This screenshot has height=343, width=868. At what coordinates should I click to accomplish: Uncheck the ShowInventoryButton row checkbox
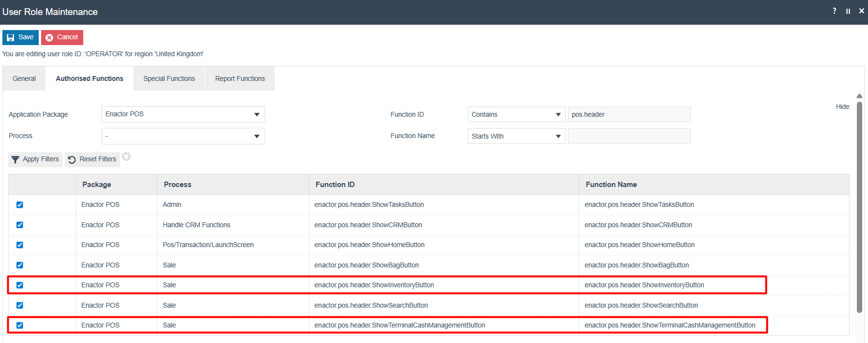coord(20,285)
